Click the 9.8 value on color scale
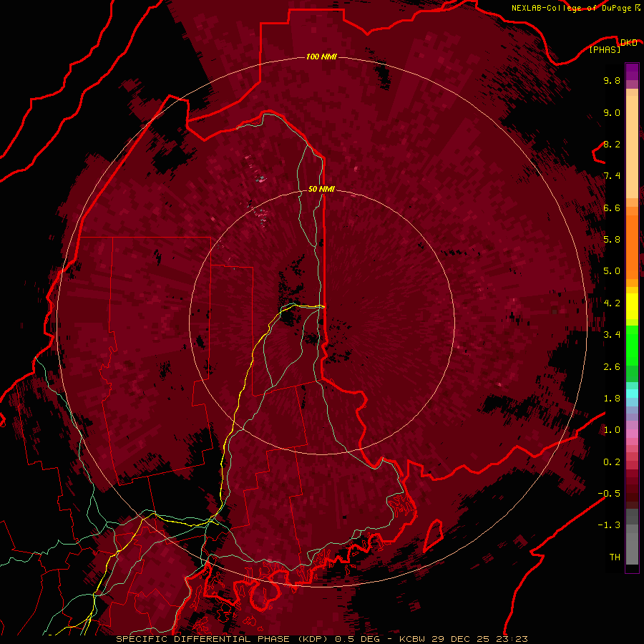The height and width of the screenshot is (644, 644). coord(612,80)
